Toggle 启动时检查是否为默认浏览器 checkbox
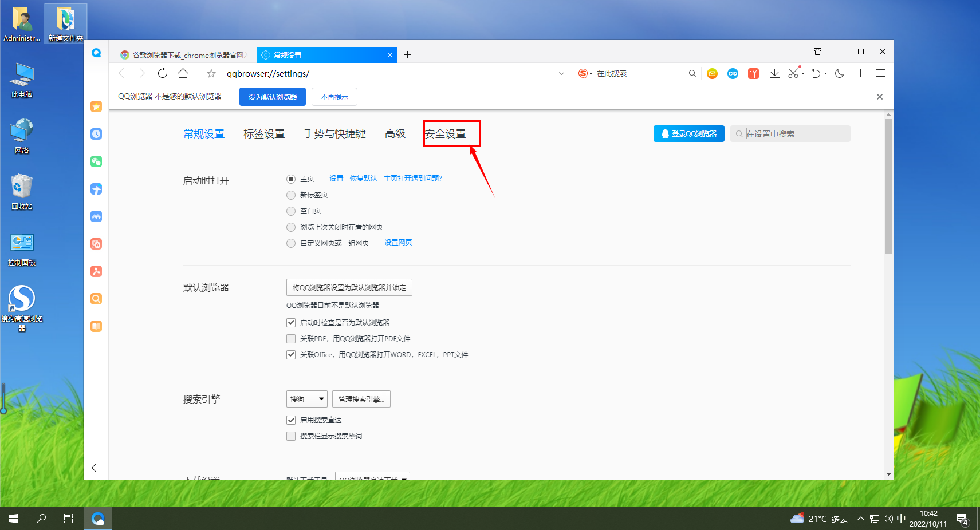The height and width of the screenshot is (530, 980). [291, 323]
